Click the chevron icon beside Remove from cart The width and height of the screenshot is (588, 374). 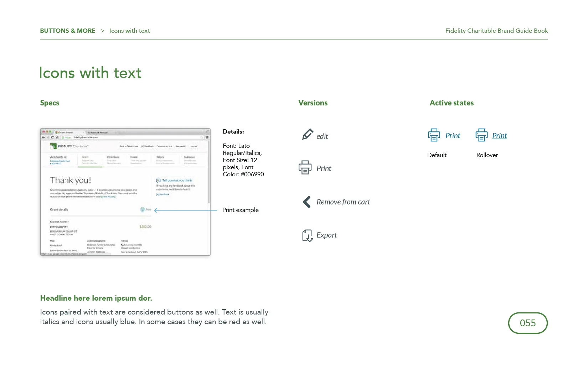point(307,202)
